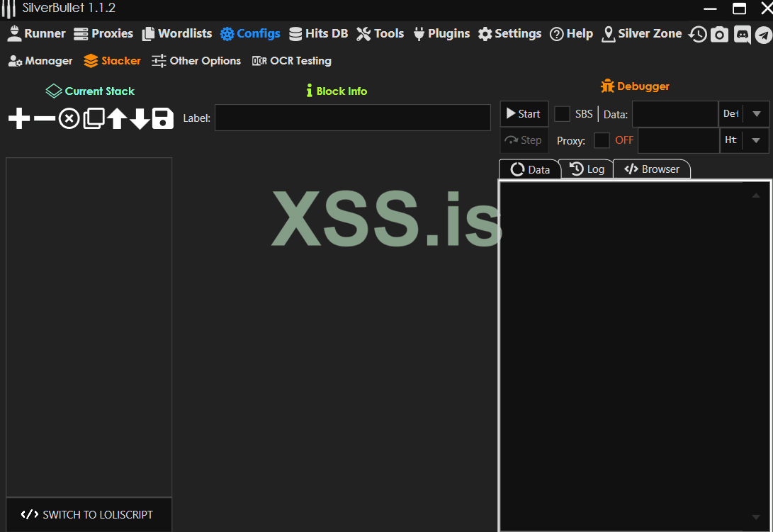
Task: Select the Configs section
Action: point(250,33)
